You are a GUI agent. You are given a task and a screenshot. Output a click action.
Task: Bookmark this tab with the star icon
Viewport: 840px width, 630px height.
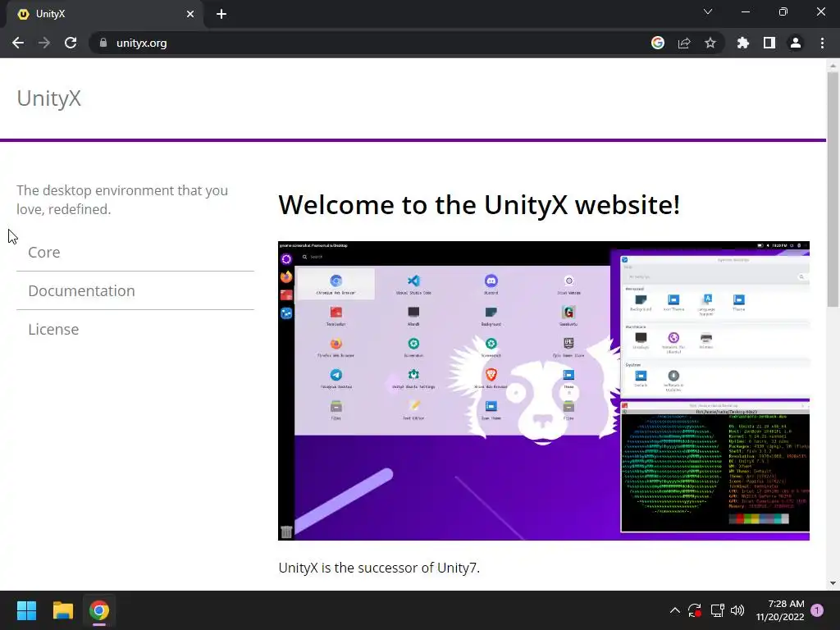point(710,43)
